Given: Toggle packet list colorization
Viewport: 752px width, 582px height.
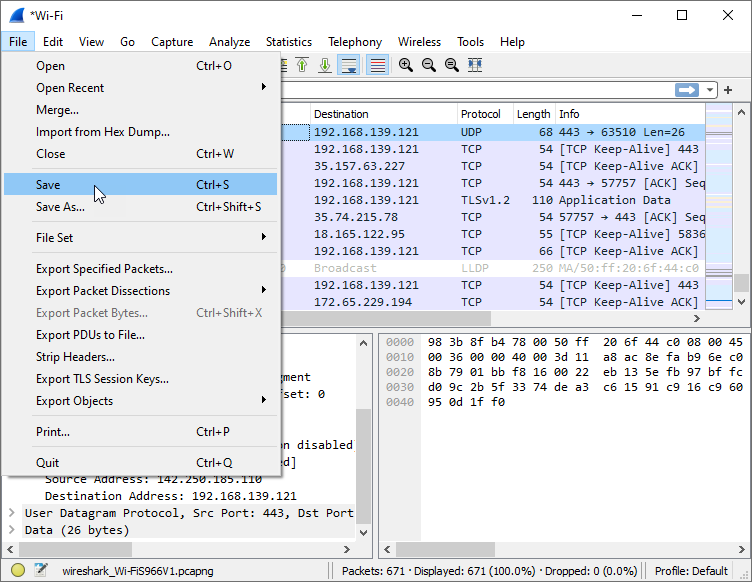Looking at the screenshot, I should (378, 65).
